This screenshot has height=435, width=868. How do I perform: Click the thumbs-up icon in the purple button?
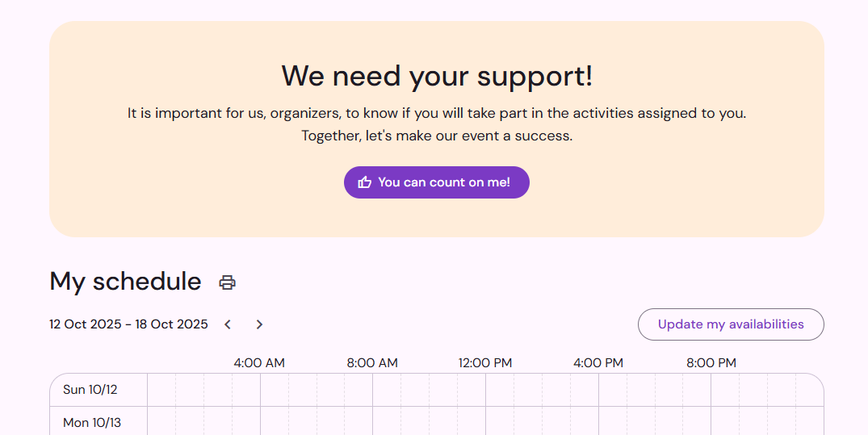tap(365, 182)
